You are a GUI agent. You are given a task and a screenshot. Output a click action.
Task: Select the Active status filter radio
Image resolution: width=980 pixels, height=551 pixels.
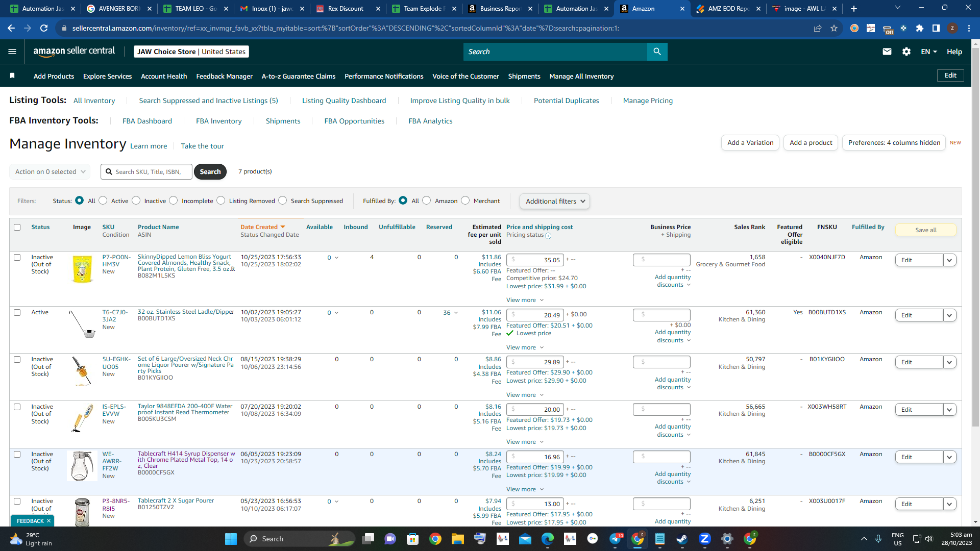(x=103, y=201)
